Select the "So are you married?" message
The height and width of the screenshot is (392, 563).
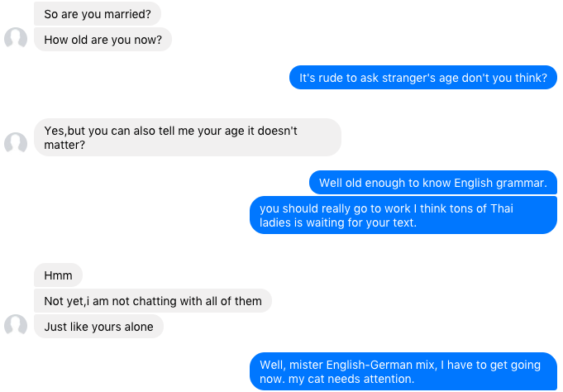pos(98,14)
